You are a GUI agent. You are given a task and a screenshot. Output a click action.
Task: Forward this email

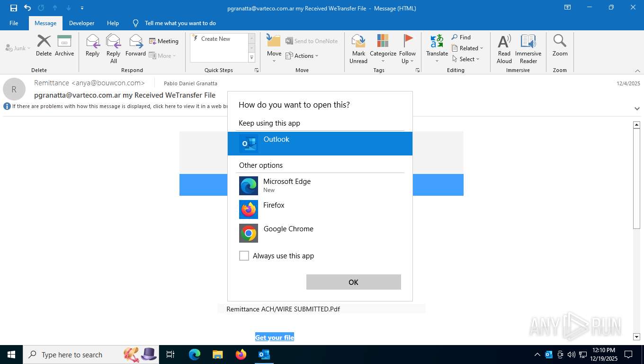pos(135,45)
